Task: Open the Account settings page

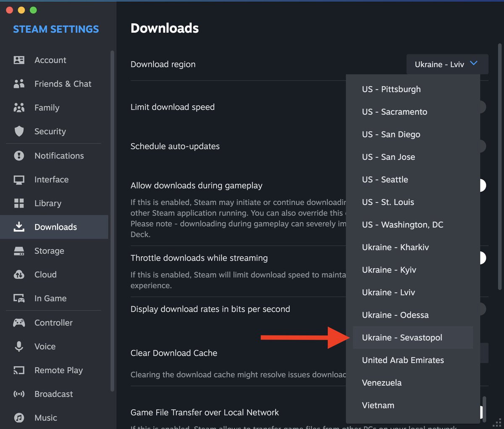Action: [54, 60]
